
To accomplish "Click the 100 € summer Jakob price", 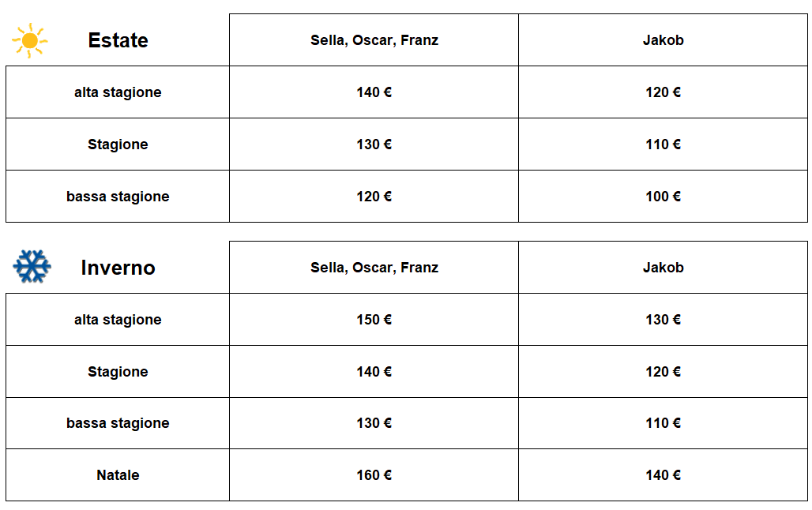I will coord(664,197).
